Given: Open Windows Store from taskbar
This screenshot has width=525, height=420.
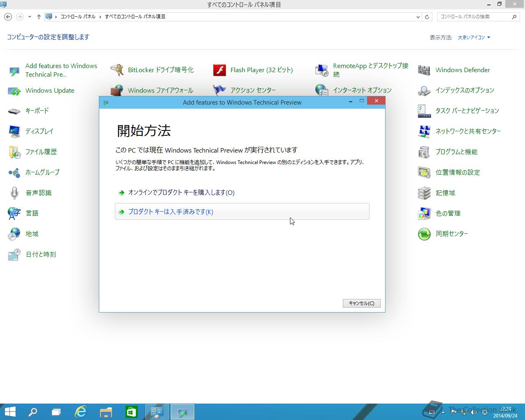Looking at the screenshot, I should [x=131, y=412].
